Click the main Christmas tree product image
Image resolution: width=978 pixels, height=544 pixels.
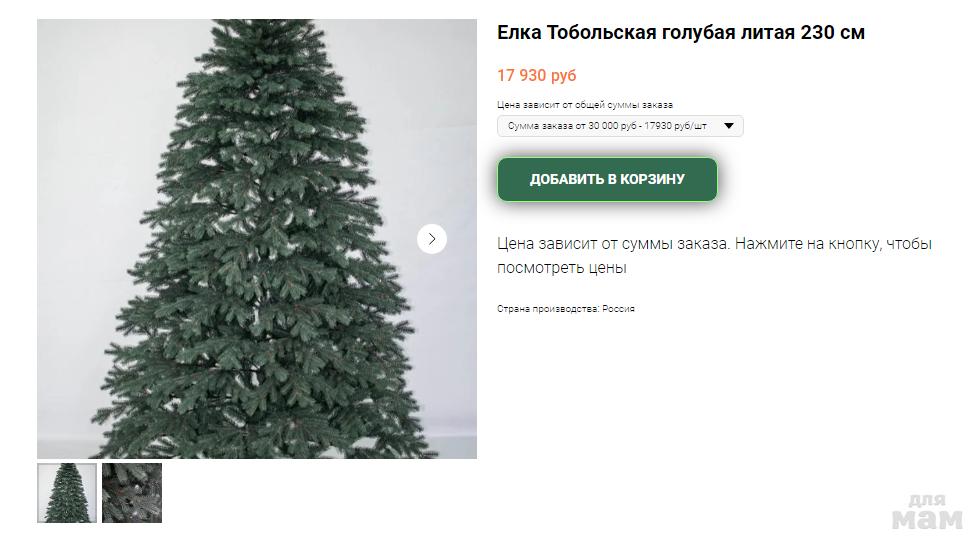(257, 239)
